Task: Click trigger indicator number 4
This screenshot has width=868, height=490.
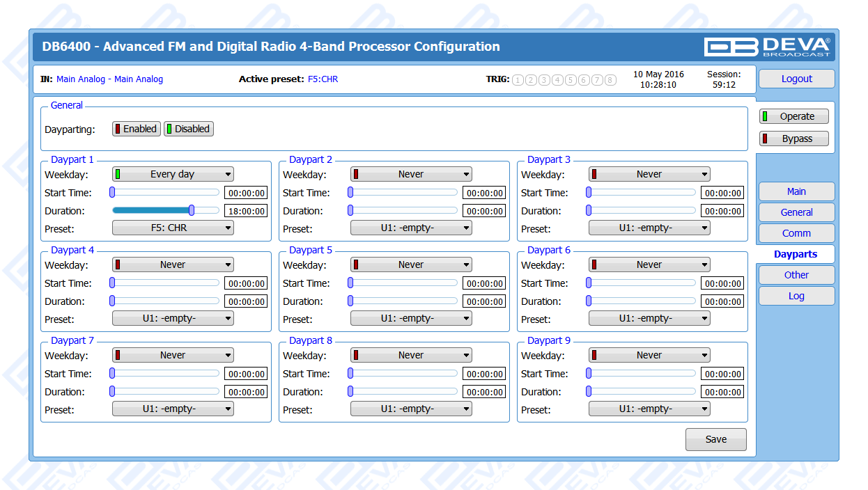Action: (x=557, y=80)
